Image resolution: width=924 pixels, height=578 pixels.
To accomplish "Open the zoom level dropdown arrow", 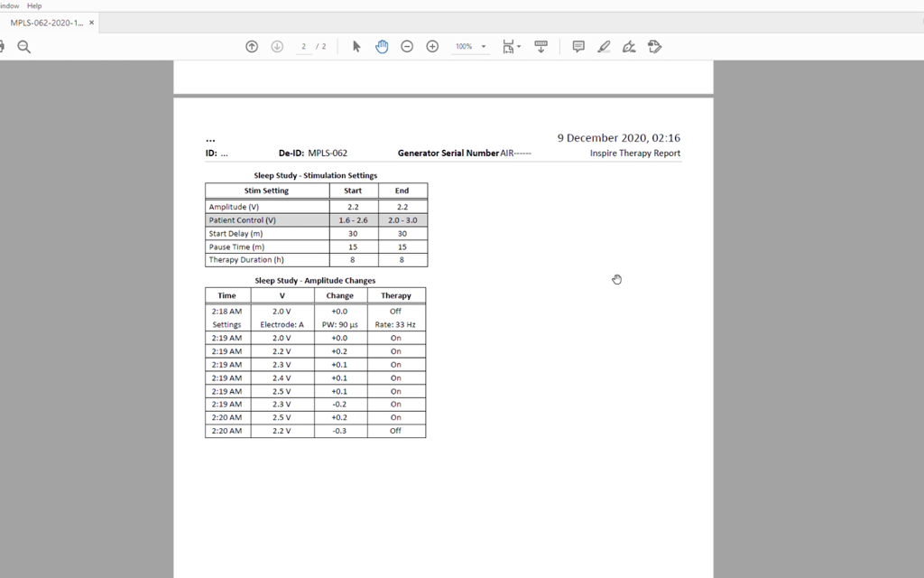I will pos(484,47).
